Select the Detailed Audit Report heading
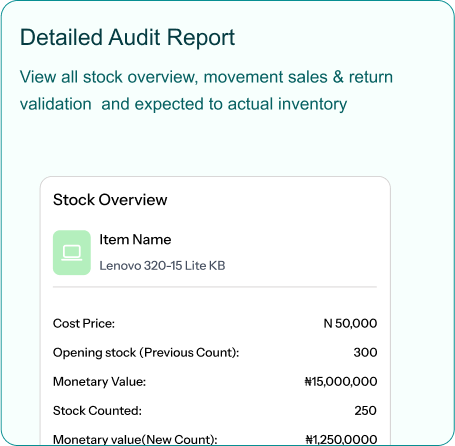Screen dimensions: 455x446 coord(128,37)
